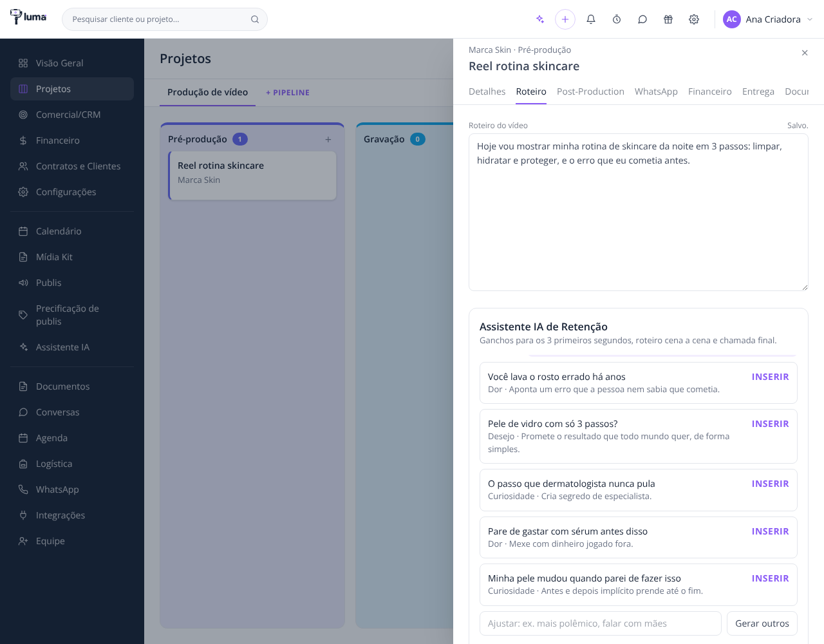
Task: Click the Luma logo
Action: click(28, 17)
